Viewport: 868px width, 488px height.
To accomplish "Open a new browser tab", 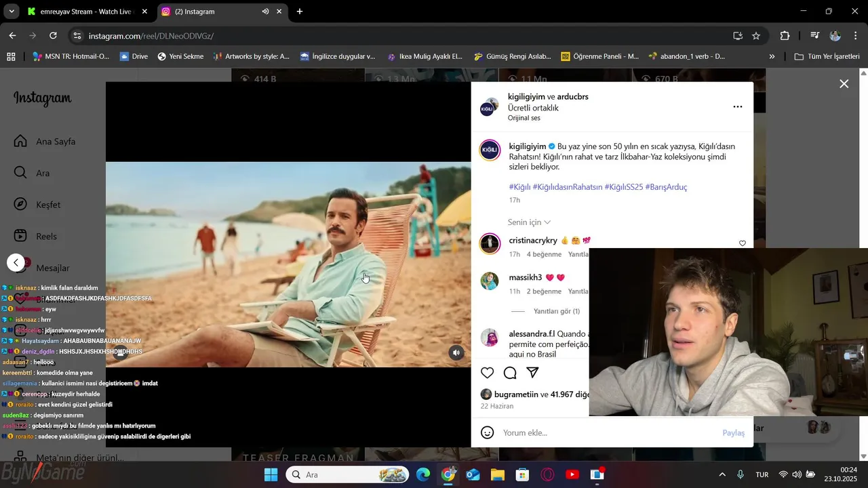I will click(300, 12).
